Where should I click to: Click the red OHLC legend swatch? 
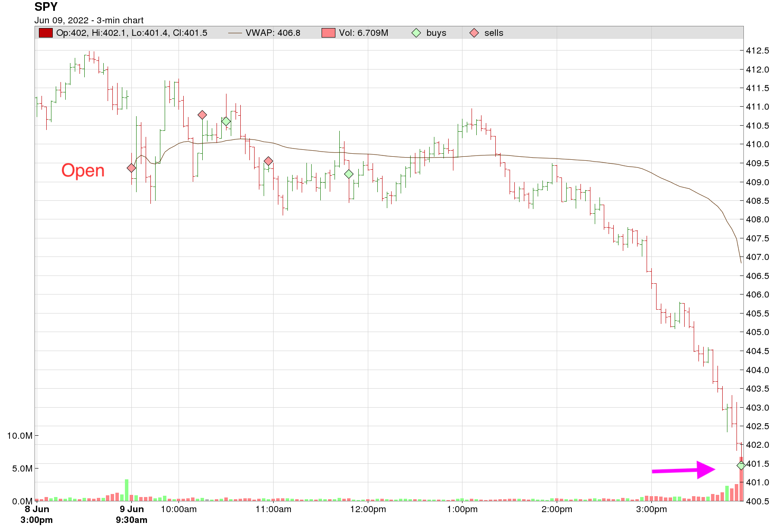46,33
